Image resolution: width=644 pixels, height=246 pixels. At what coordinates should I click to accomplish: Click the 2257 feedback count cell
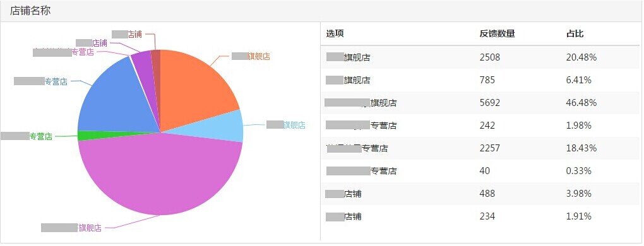pyautogui.click(x=489, y=148)
